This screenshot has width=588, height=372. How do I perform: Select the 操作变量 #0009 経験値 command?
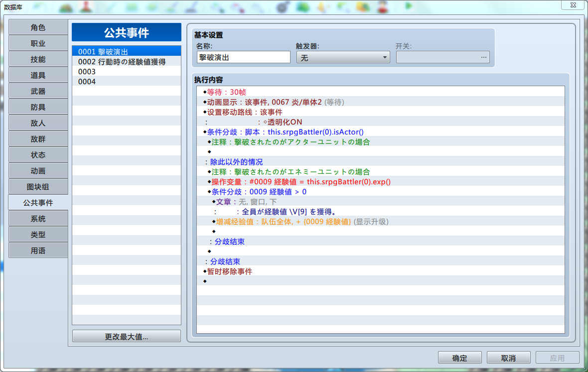(381, 182)
